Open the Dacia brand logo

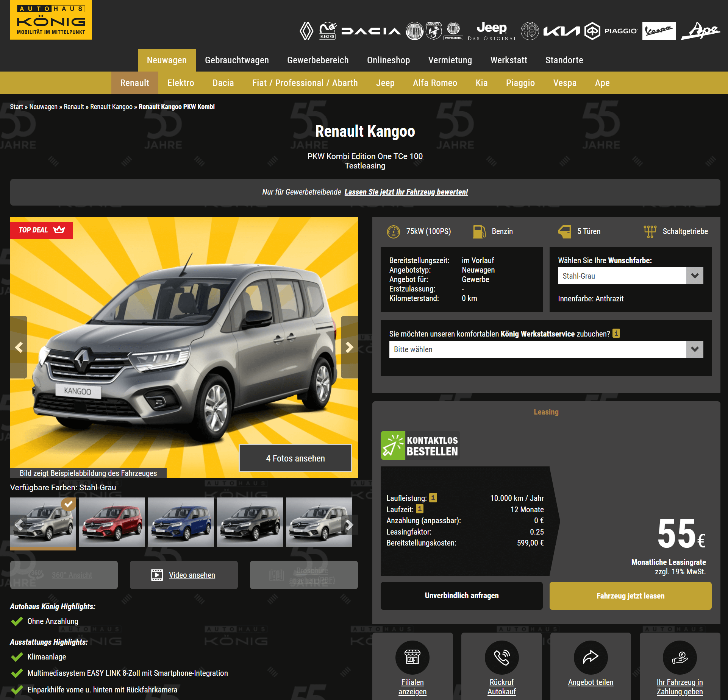click(371, 31)
